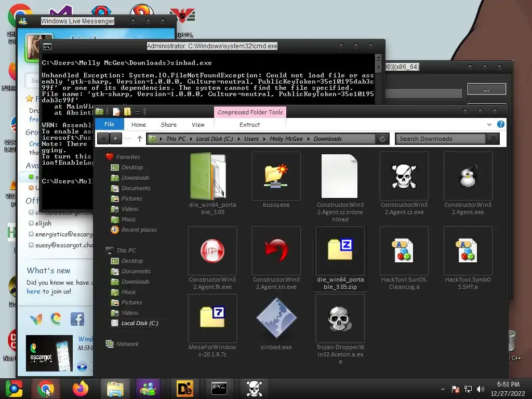Click Search Downloads input field
The image size is (532, 399).
tap(441, 139)
